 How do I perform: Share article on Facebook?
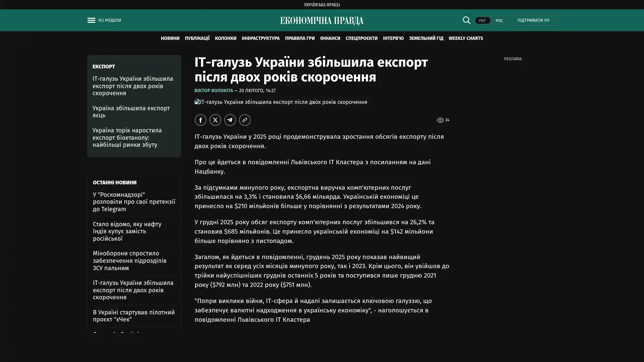(201, 120)
